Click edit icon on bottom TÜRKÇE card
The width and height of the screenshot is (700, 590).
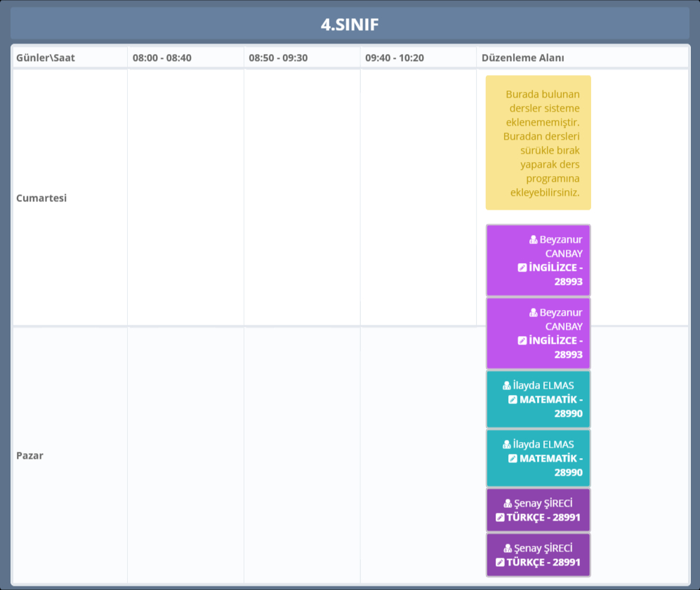click(500, 562)
